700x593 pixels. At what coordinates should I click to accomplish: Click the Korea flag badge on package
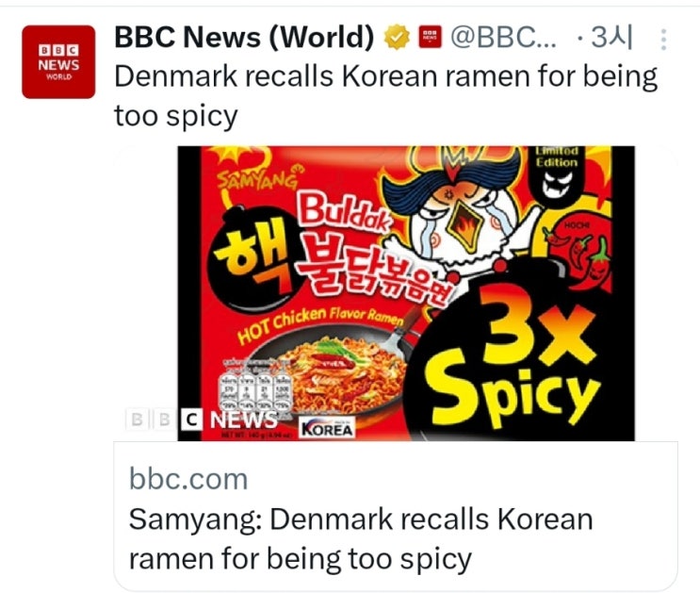pyautogui.click(x=327, y=427)
